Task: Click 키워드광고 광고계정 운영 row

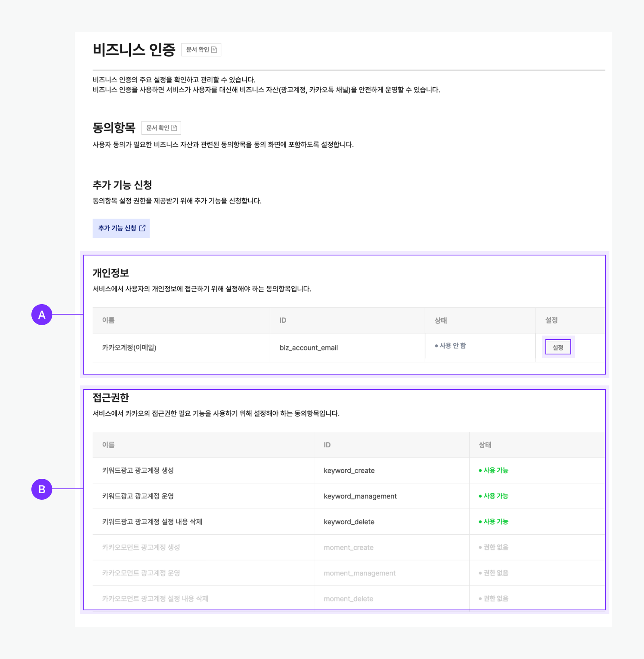Action: 138,496
